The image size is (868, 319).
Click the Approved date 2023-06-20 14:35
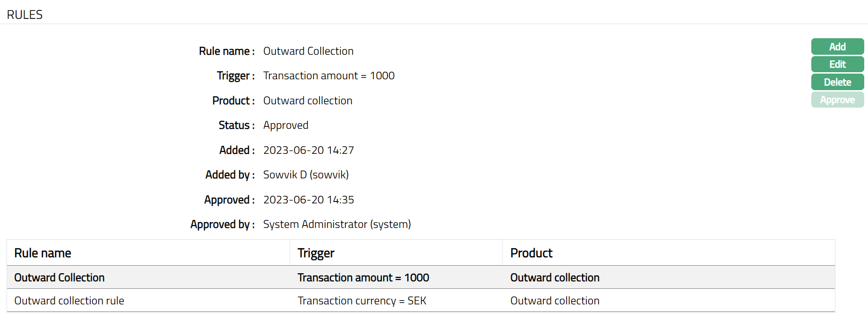(309, 200)
